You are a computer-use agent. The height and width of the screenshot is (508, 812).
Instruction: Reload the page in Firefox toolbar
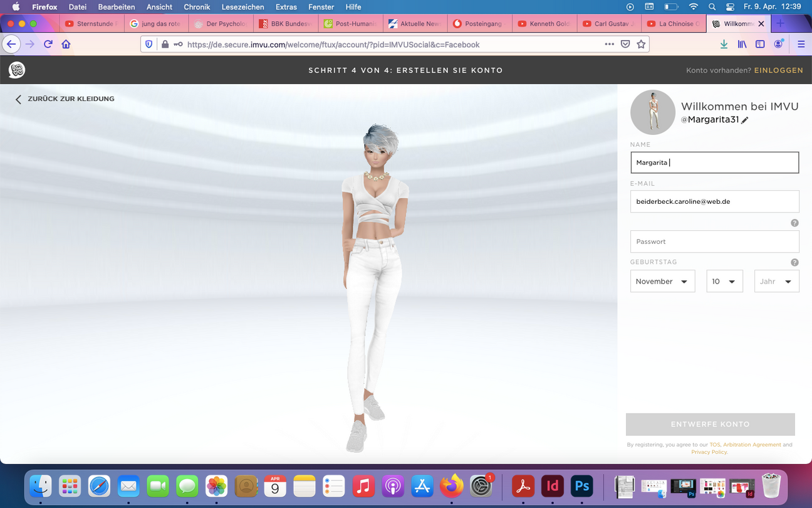[x=48, y=45]
